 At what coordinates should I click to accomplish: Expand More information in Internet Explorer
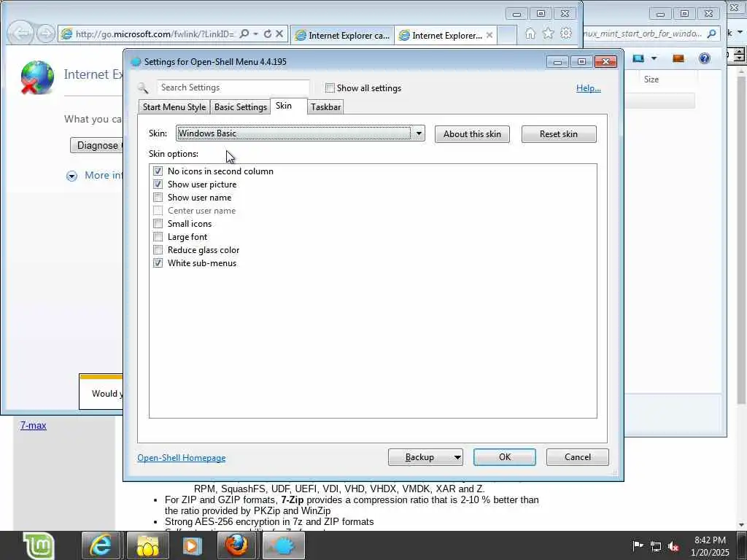(x=71, y=176)
